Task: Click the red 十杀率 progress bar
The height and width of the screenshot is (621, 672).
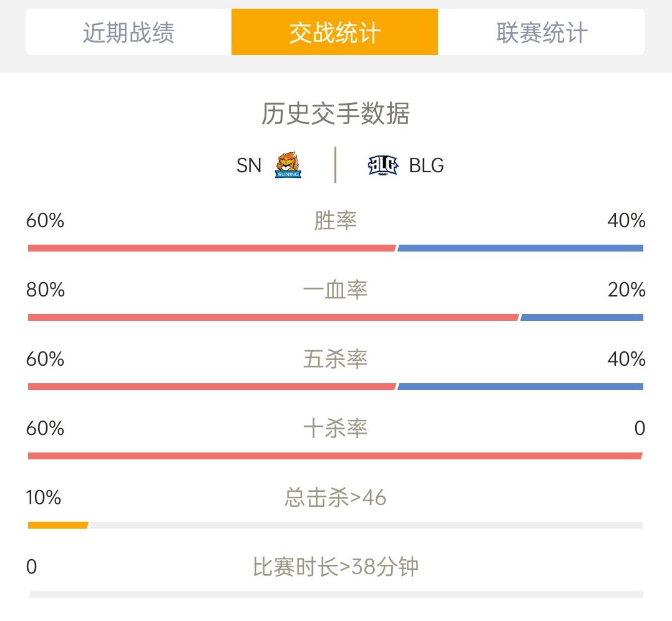Action: coord(335,456)
